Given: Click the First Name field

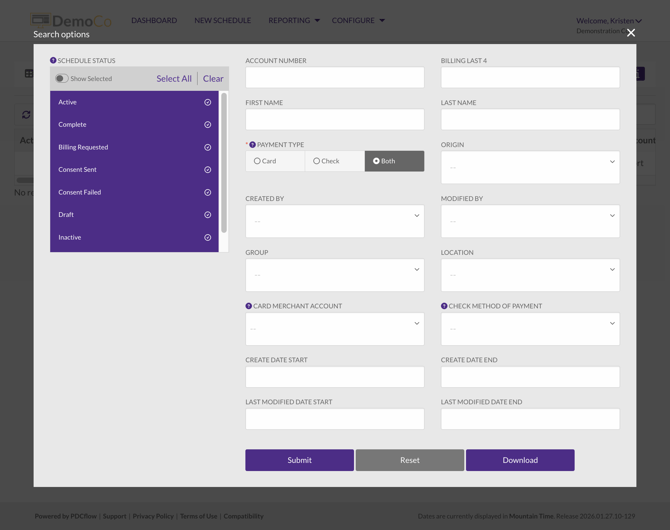Looking at the screenshot, I should click(335, 119).
